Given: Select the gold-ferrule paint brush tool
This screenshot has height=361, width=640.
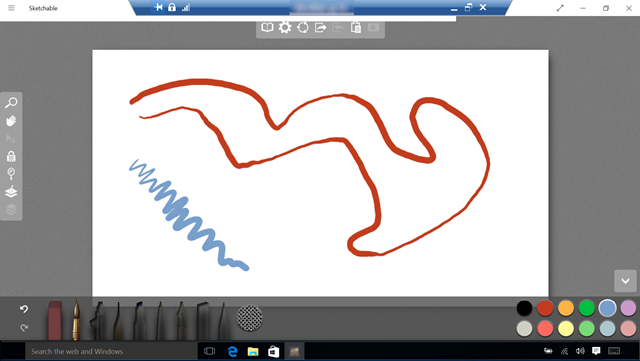Looking at the screenshot, I should [76, 319].
